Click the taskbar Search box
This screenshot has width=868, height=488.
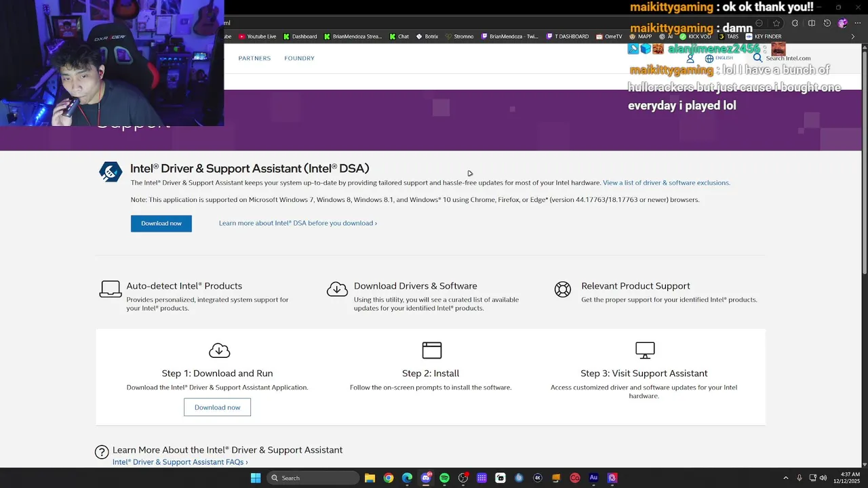coord(312,478)
